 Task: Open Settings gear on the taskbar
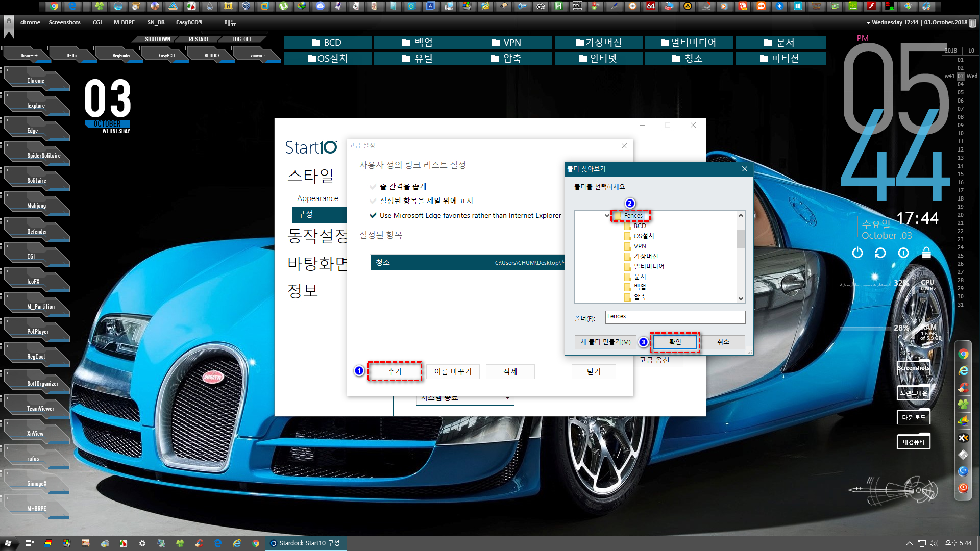142,543
